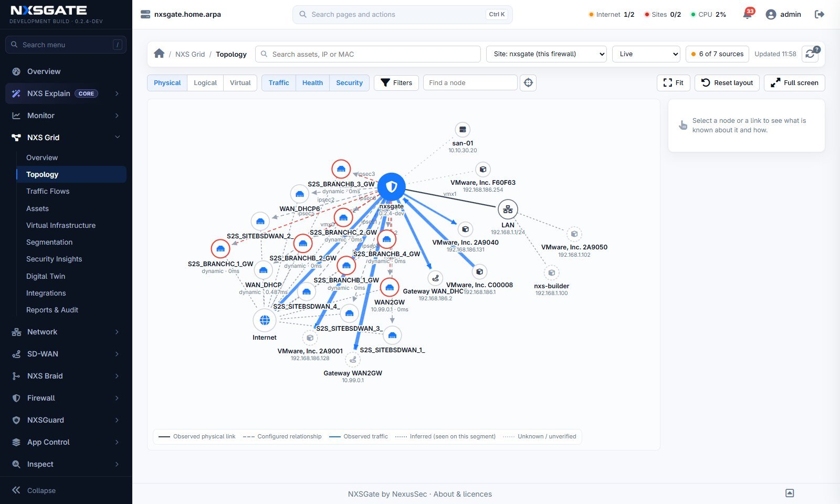Click the Reset layout button

(x=727, y=83)
